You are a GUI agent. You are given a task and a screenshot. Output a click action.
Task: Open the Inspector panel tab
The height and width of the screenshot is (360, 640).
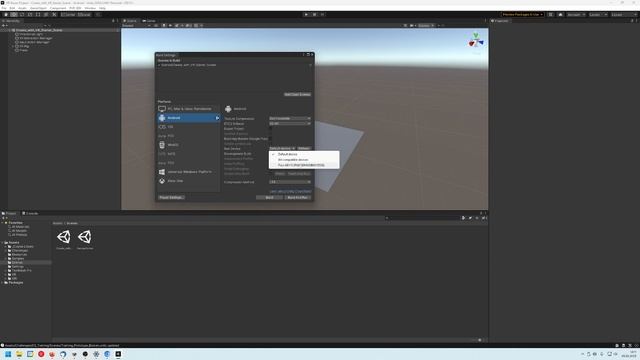[x=500, y=21]
